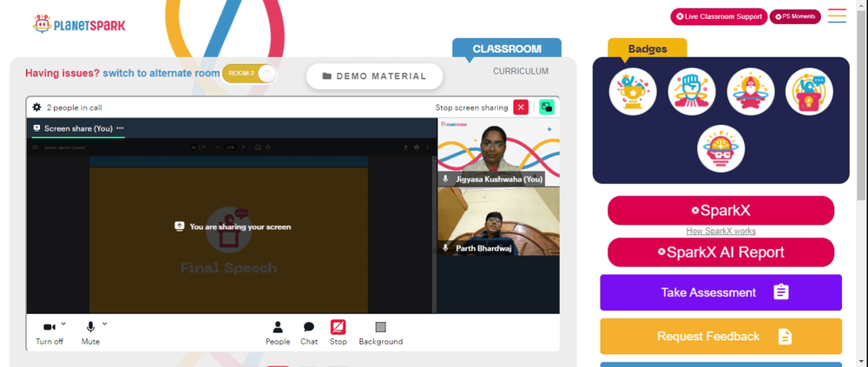This screenshot has width=868, height=367.
Task: Open the Badges tab
Action: tap(648, 49)
